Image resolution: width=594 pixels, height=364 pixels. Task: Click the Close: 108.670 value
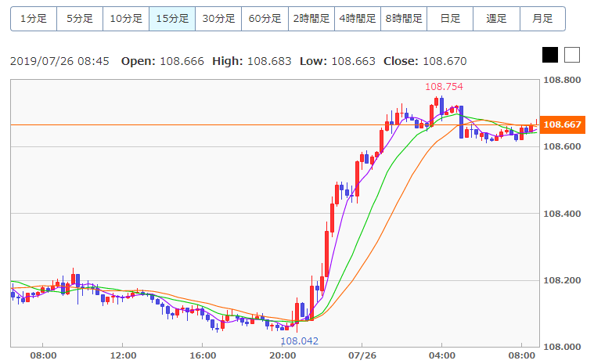425,61
